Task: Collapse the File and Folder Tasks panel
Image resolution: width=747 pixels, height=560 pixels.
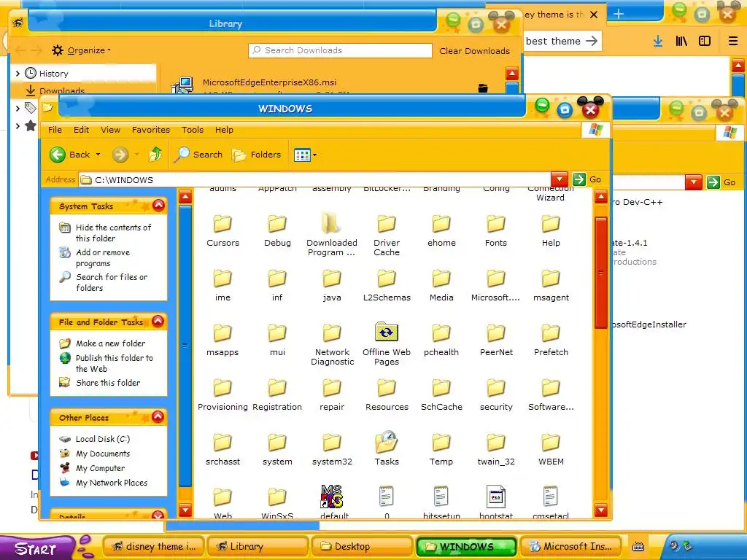Action: coord(158,322)
